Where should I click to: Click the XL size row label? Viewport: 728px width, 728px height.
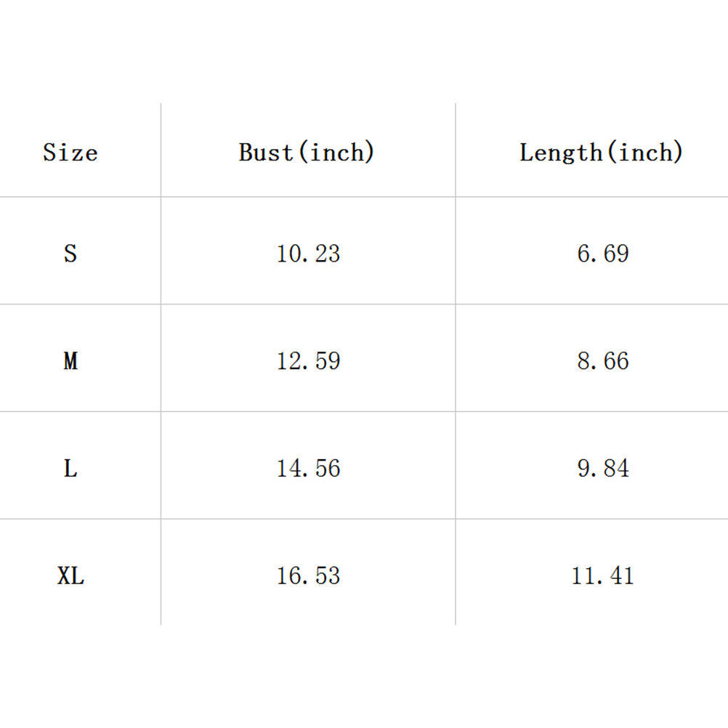(70, 576)
